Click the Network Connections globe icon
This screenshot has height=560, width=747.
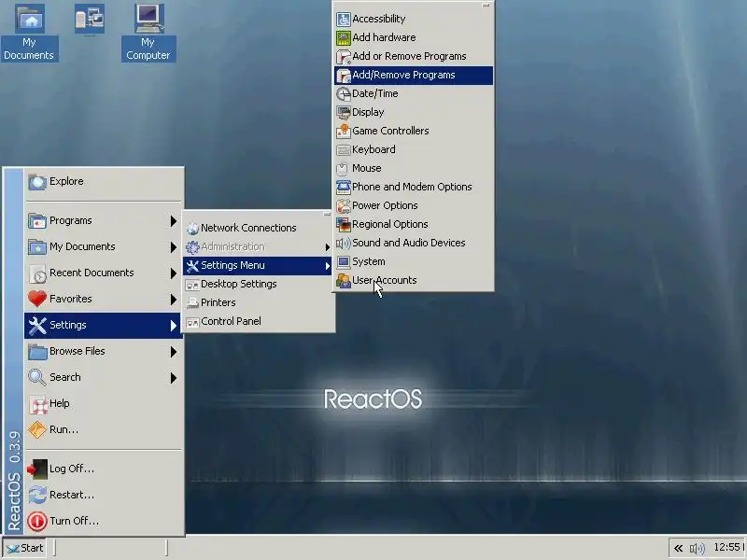(192, 228)
